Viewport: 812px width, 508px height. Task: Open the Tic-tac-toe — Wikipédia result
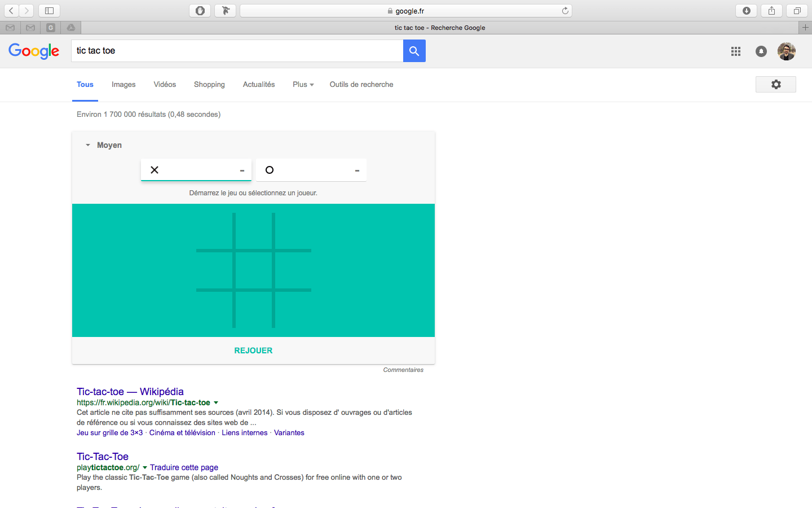[130, 391]
